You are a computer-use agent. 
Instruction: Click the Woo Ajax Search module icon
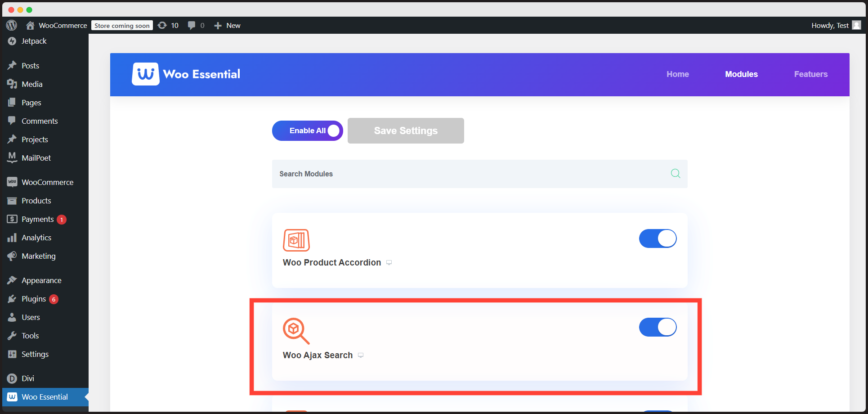click(x=296, y=331)
